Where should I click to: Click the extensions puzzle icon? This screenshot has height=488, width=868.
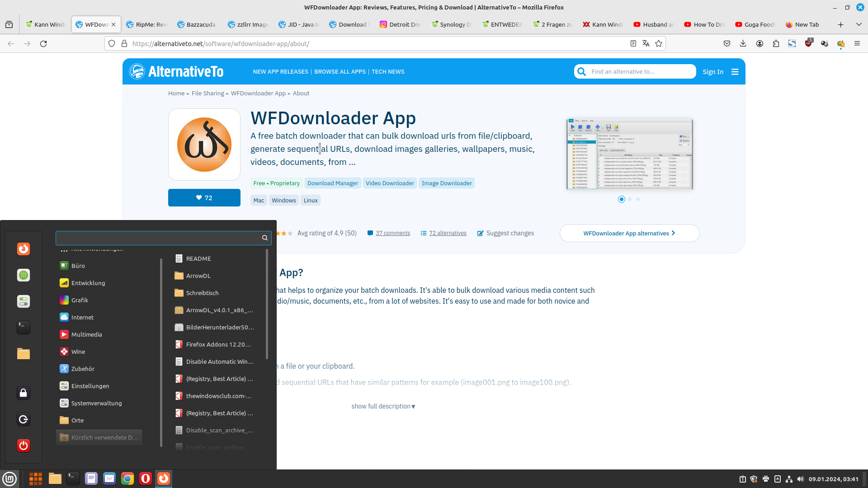pyautogui.click(x=776, y=43)
